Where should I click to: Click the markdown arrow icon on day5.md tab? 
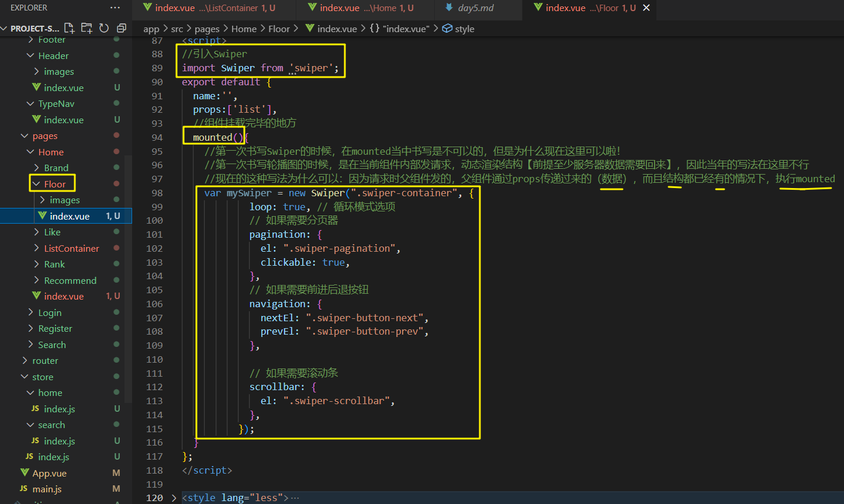point(448,8)
